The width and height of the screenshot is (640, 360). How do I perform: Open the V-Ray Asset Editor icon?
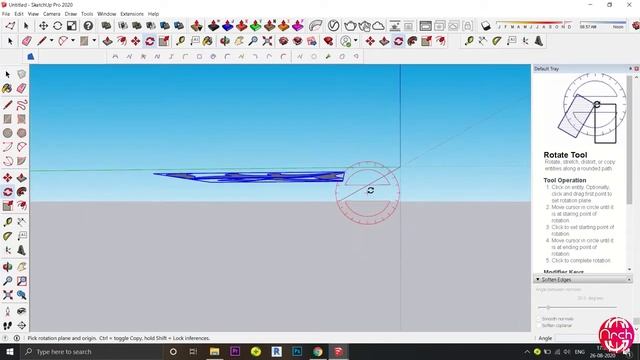tap(333, 26)
